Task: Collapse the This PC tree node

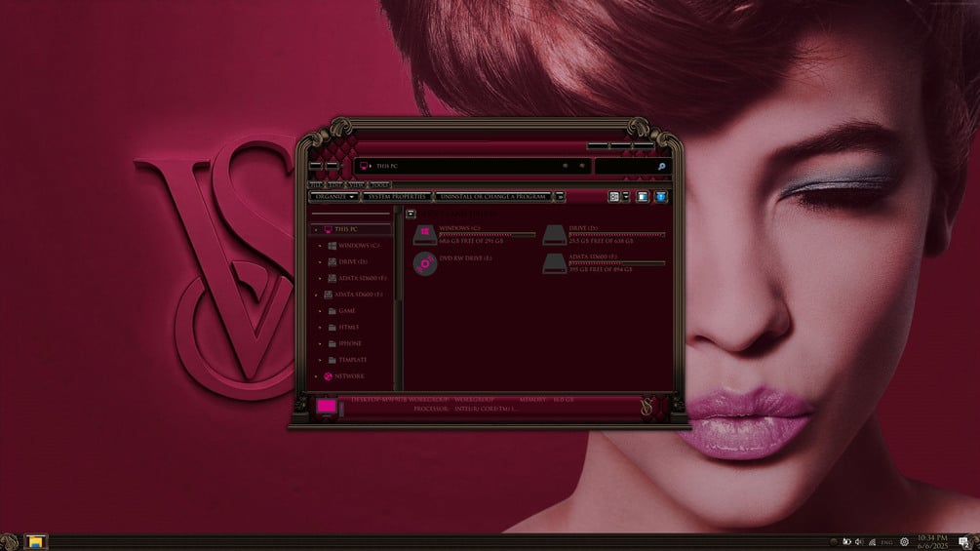Action: [316, 229]
